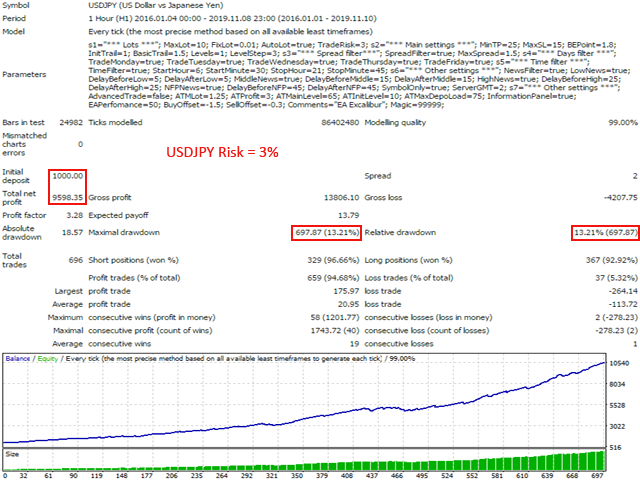
Task: Select the Period row label
Action: 14,18
